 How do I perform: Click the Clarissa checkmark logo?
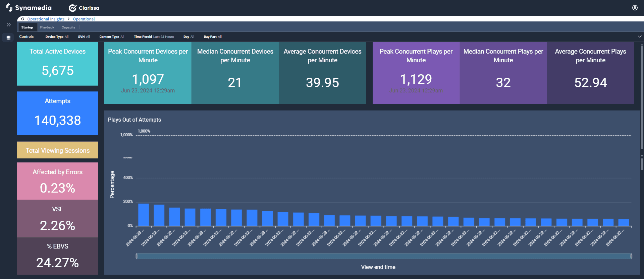click(72, 8)
